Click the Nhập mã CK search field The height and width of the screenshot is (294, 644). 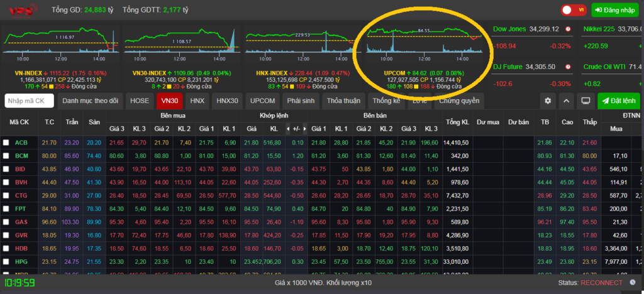(29, 101)
